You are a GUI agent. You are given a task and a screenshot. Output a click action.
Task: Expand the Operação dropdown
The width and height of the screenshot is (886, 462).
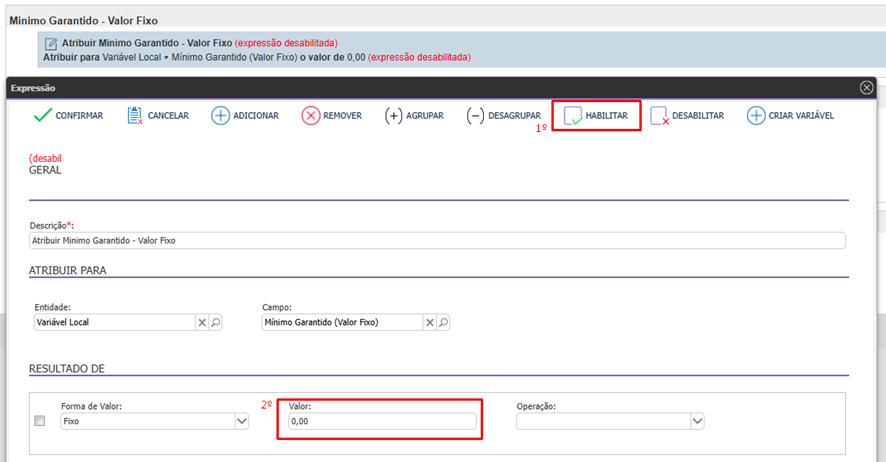click(x=697, y=422)
